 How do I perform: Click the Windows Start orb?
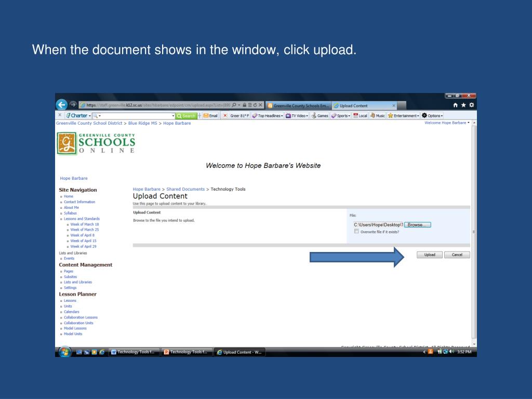[x=65, y=352]
